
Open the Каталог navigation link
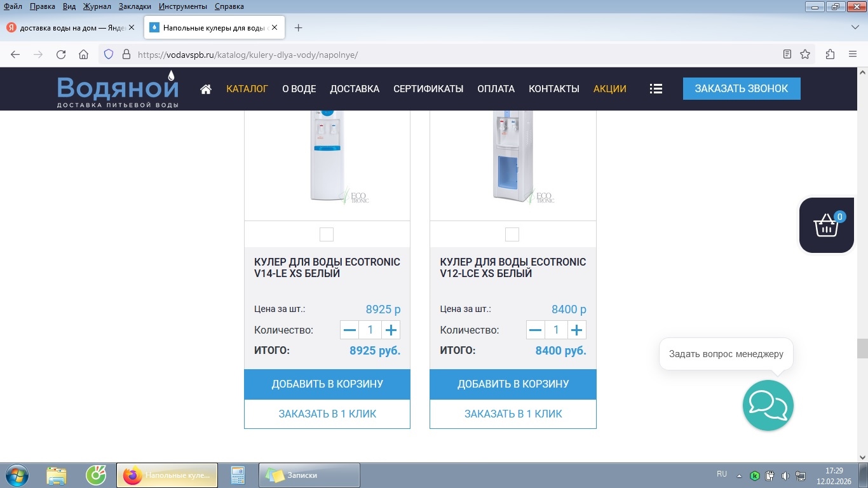247,89
